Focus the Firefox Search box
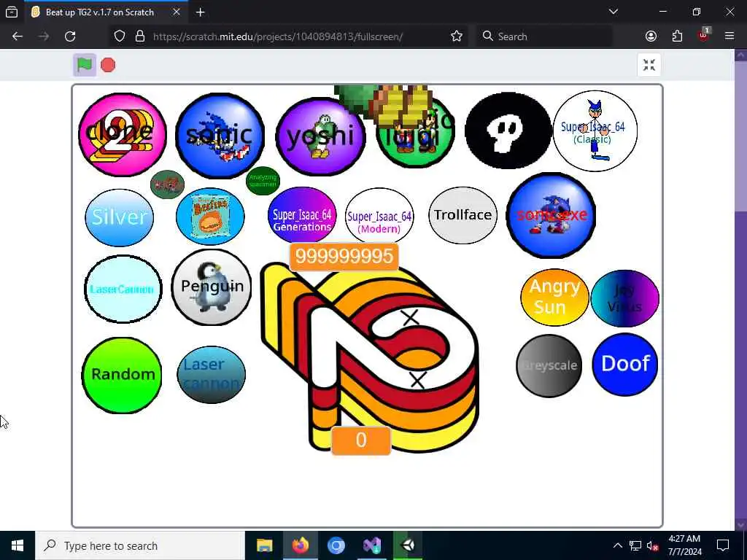The image size is (747, 560). point(543,36)
